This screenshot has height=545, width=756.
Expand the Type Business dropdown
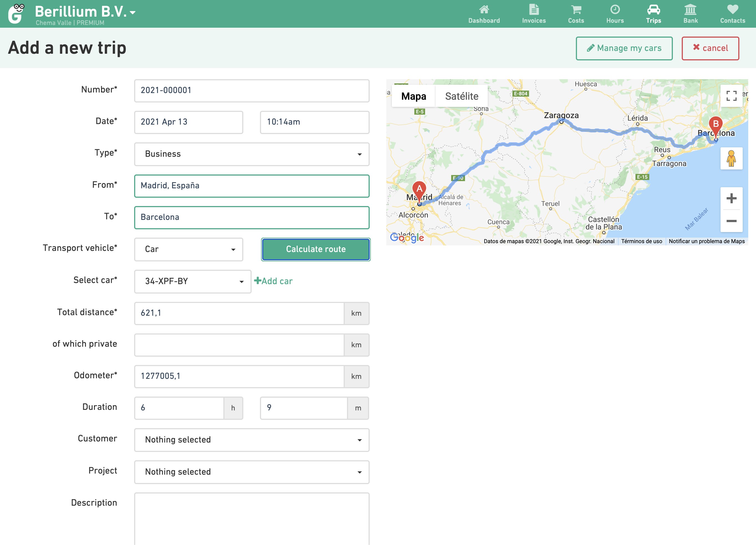tap(252, 154)
